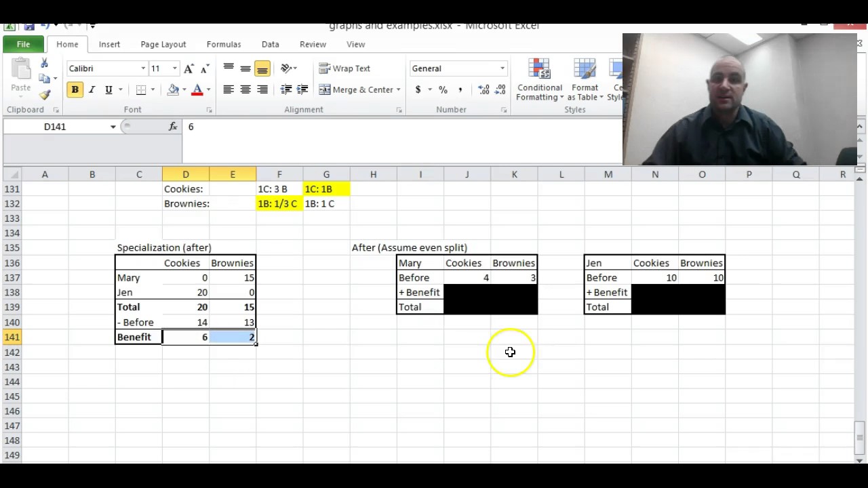
Task: Open Font Color dropdown arrow
Action: point(208,89)
